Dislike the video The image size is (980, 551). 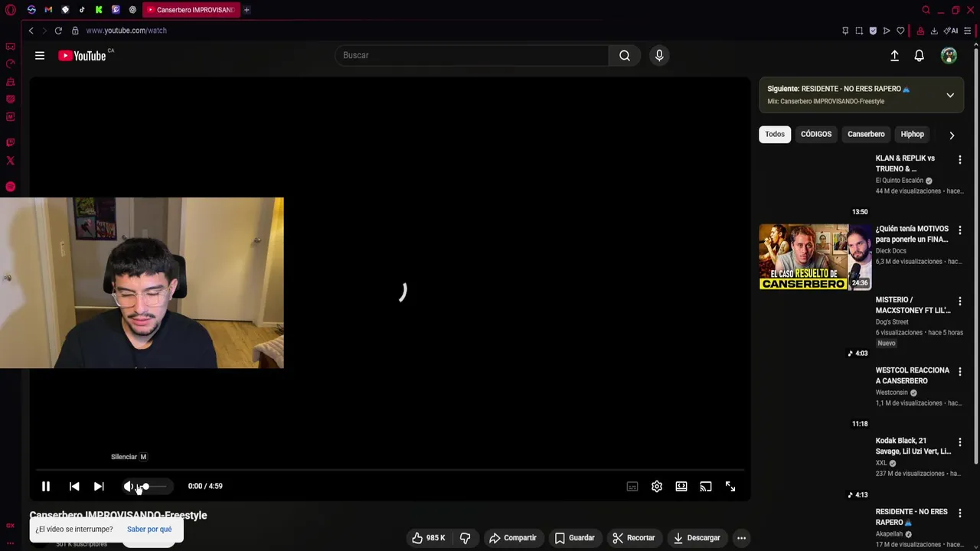pyautogui.click(x=465, y=538)
